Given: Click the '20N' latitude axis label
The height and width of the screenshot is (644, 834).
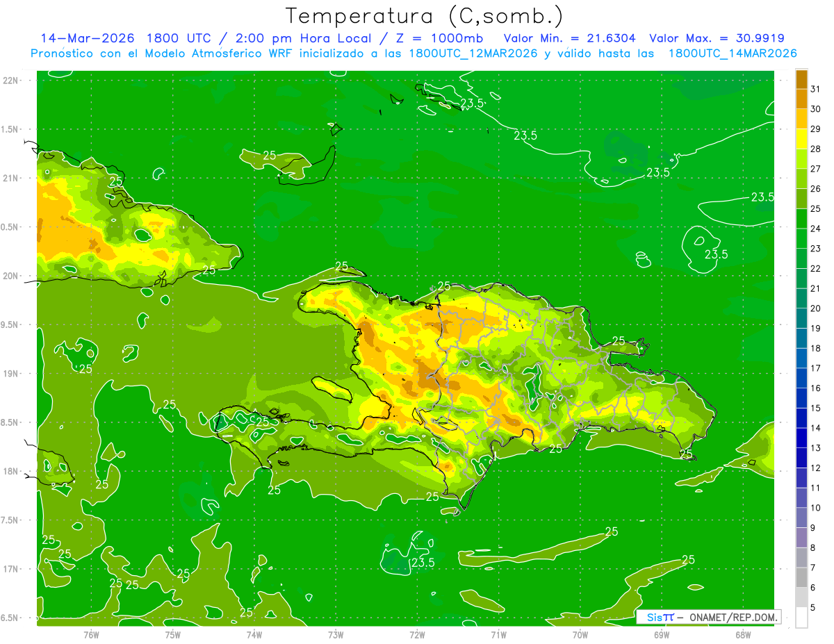Looking at the screenshot, I should point(10,276).
